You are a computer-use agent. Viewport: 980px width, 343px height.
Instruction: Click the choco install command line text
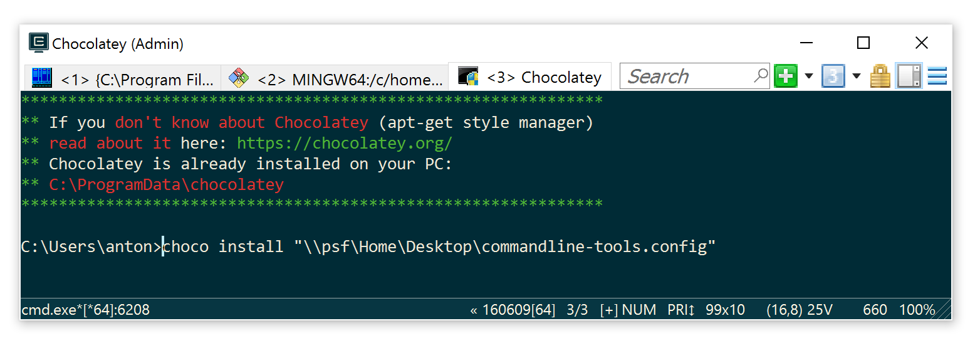439,246
